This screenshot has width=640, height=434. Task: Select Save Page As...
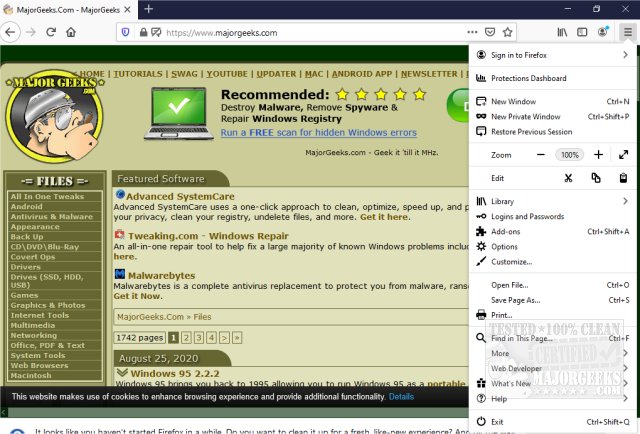[552, 300]
